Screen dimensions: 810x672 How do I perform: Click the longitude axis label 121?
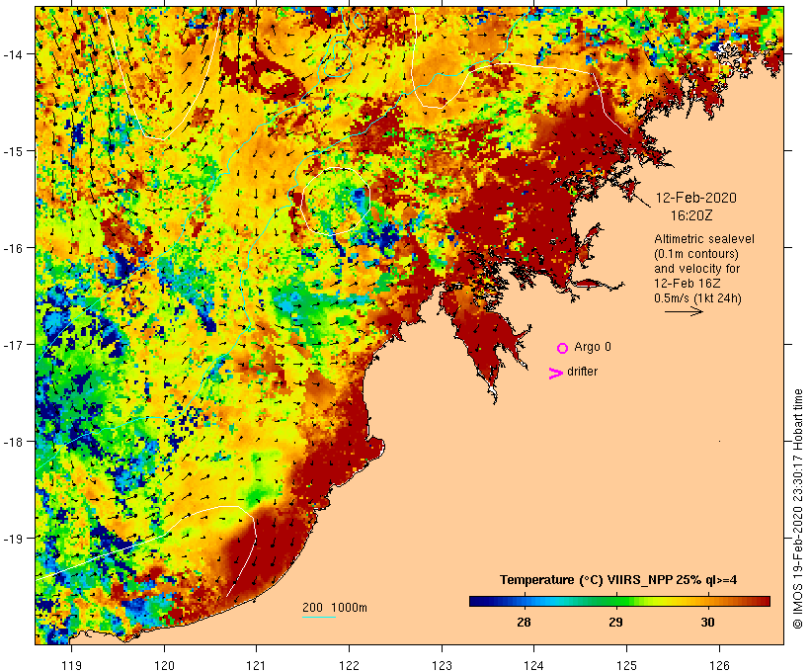[257, 665]
